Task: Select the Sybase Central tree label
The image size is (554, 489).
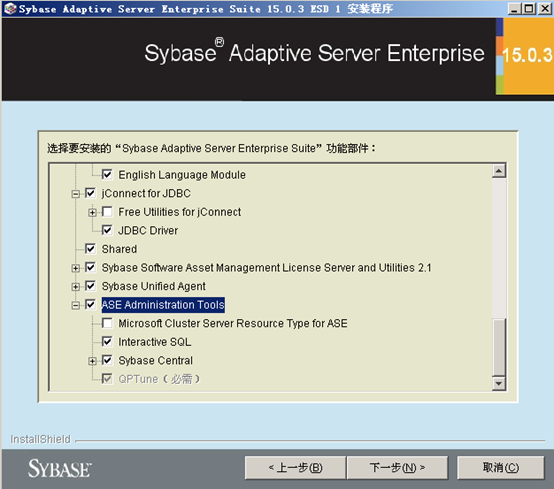Action: click(155, 360)
